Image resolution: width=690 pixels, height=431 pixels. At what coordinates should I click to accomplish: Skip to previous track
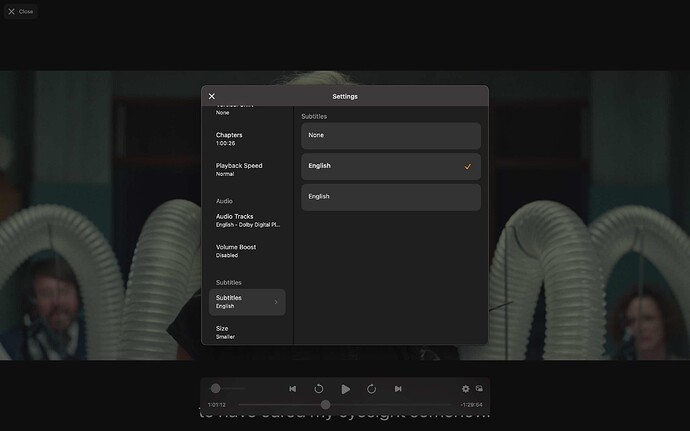pos(293,389)
